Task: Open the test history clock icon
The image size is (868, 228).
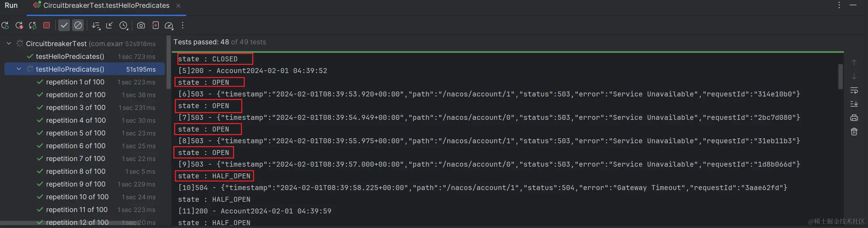Action: coord(123,26)
